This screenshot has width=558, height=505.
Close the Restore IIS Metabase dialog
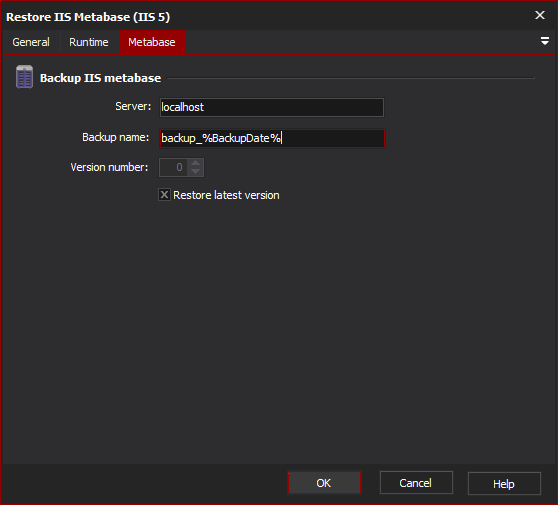[x=540, y=15]
